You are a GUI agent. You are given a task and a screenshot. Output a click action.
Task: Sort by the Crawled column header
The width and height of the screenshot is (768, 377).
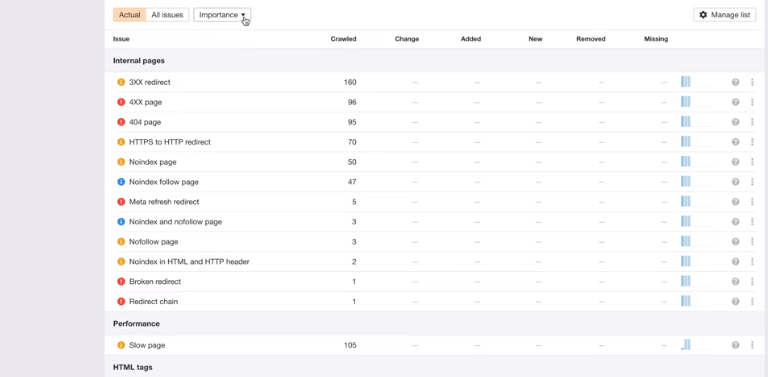[343, 39]
